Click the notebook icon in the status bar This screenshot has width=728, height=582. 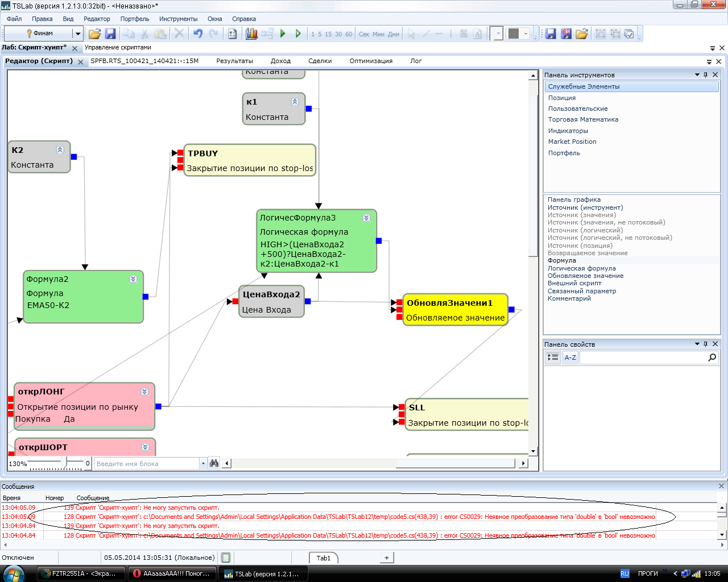226,558
